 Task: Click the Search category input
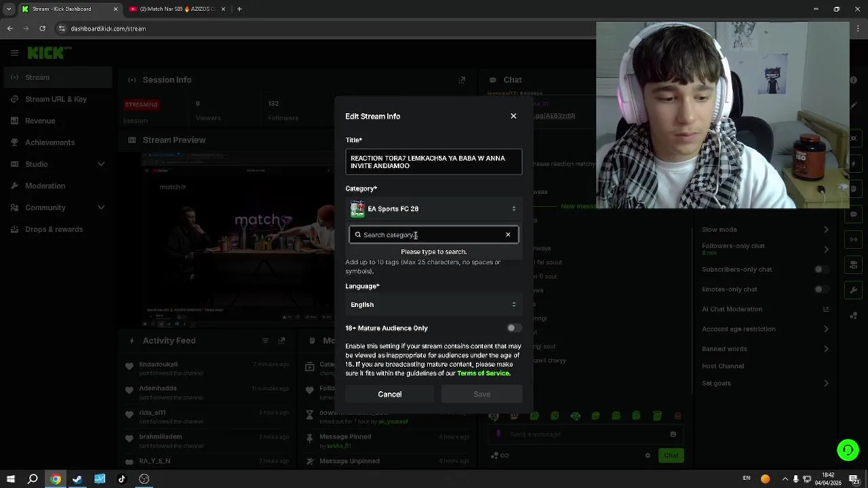coord(433,235)
